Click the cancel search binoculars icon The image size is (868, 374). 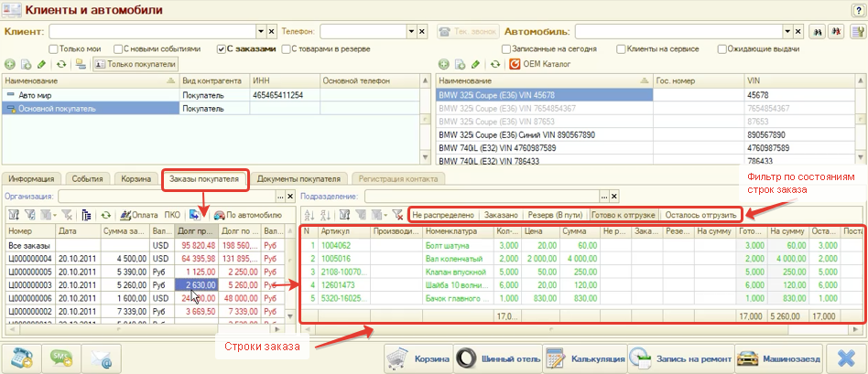tap(834, 31)
